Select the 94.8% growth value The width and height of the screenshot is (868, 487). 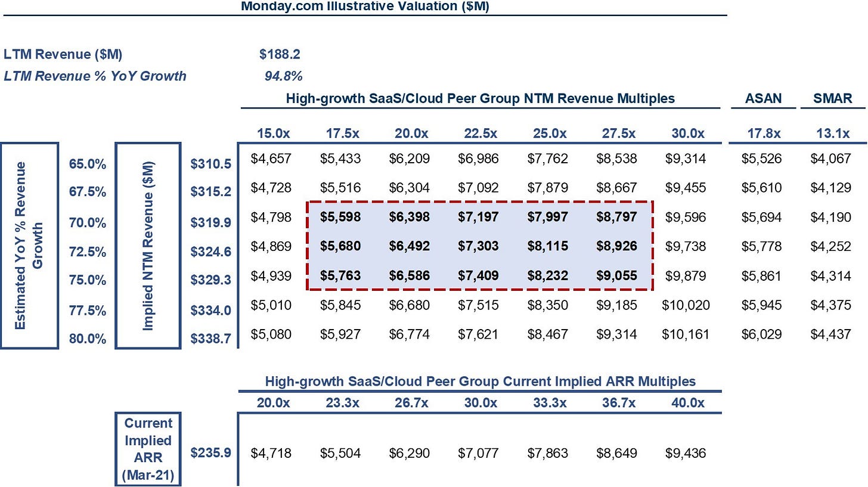(x=283, y=76)
